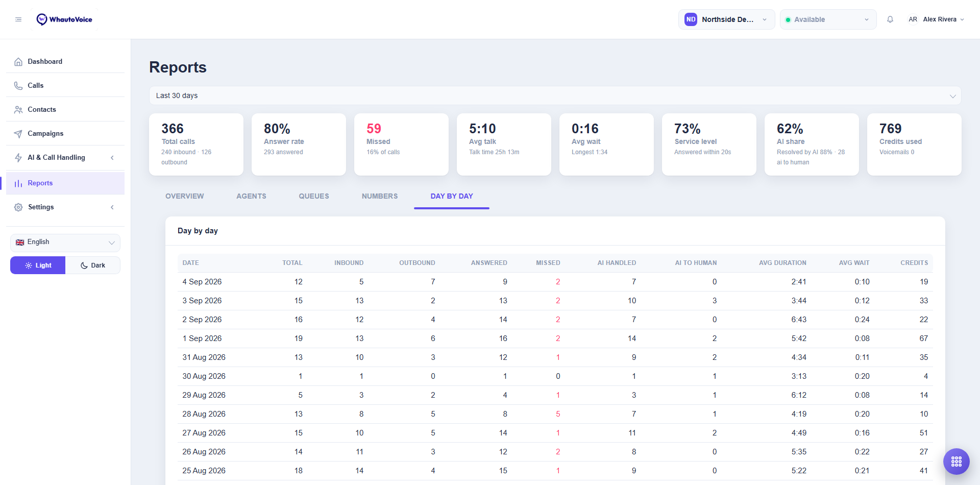
Task: Open the Northside workspace switcher
Action: [726, 19]
